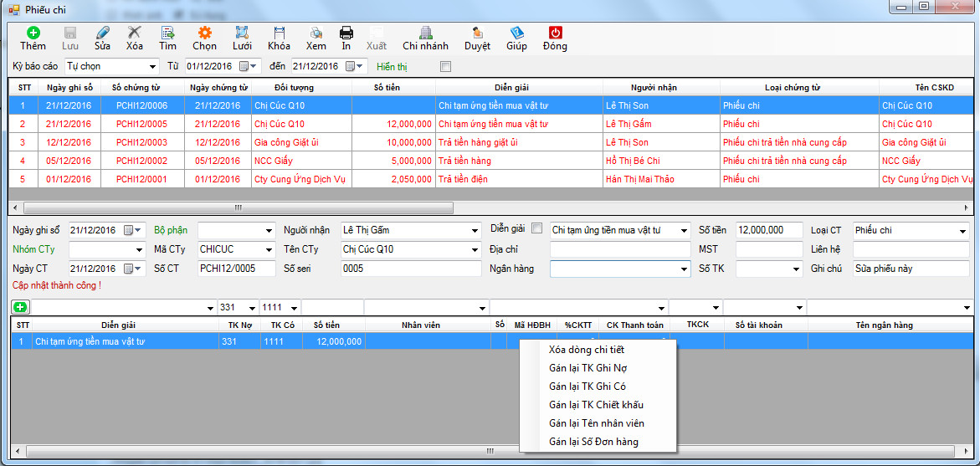This screenshot has height=466, width=980.
Task: Click the Khóa (lock) toolbar icon
Action: pos(279,33)
